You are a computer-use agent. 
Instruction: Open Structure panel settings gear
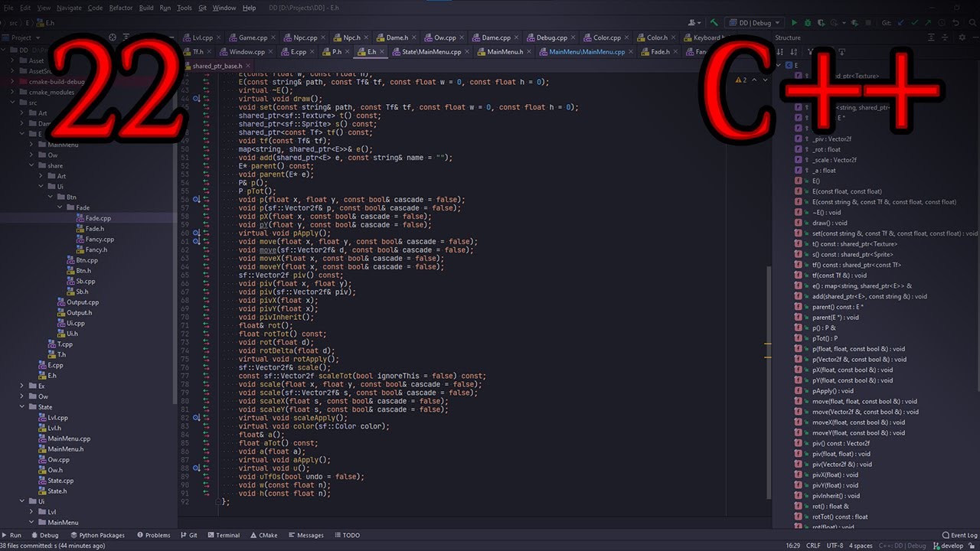(961, 37)
